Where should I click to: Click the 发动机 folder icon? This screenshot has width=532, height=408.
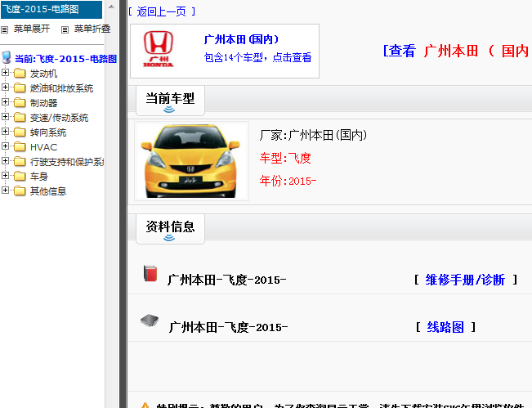click(x=20, y=74)
